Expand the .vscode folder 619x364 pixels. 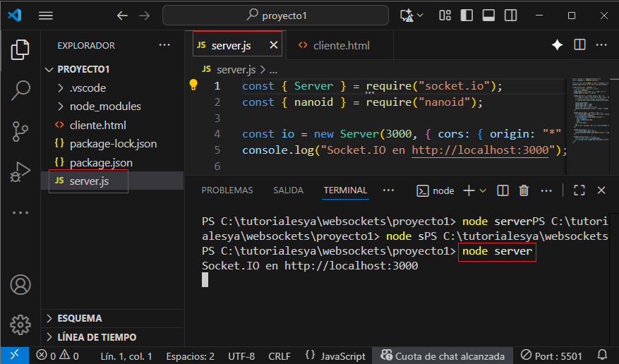[x=87, y=88]
